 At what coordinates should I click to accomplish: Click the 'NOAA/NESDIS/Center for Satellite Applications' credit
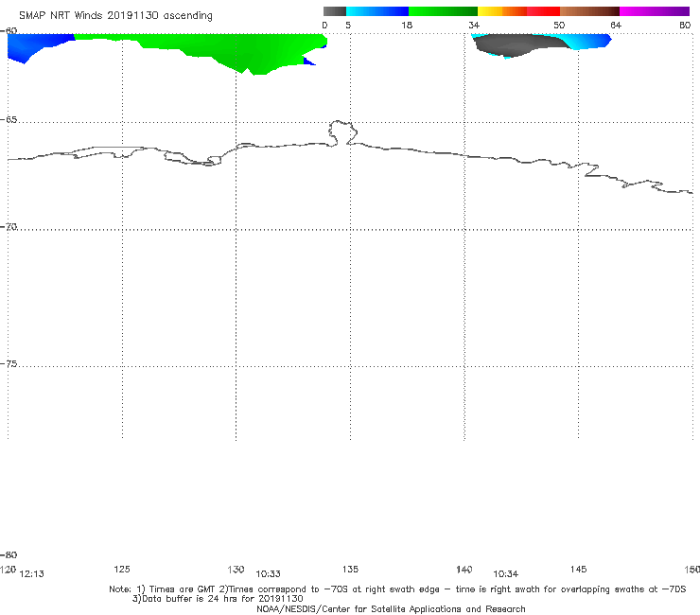pos(391,609)
